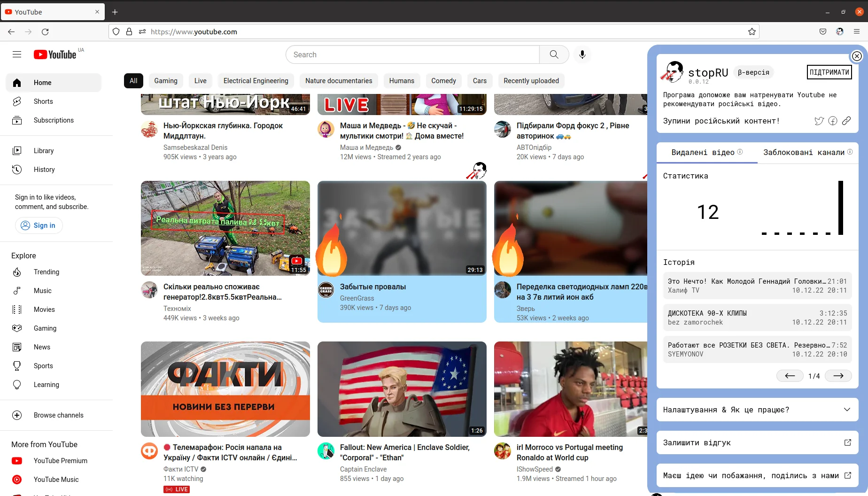Copy the stopRU link with chain icon
868x496 pixels.
coord(847,121)
